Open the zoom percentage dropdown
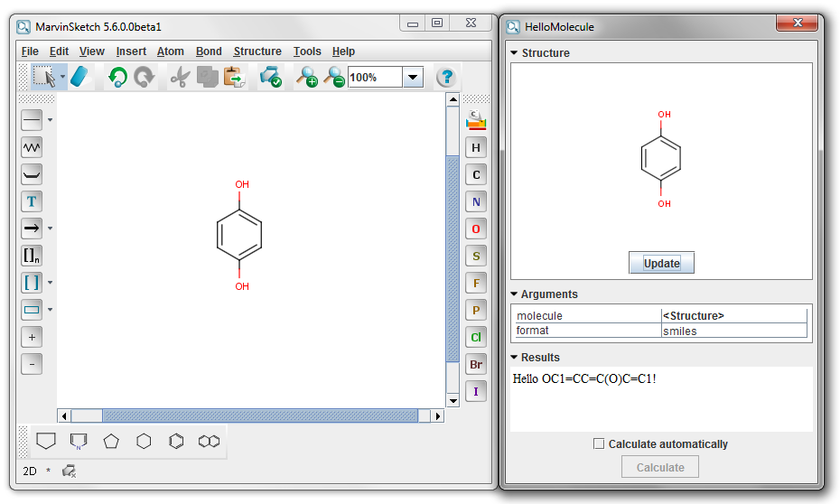The image size is (840, 504). click(x=413, y=78)
